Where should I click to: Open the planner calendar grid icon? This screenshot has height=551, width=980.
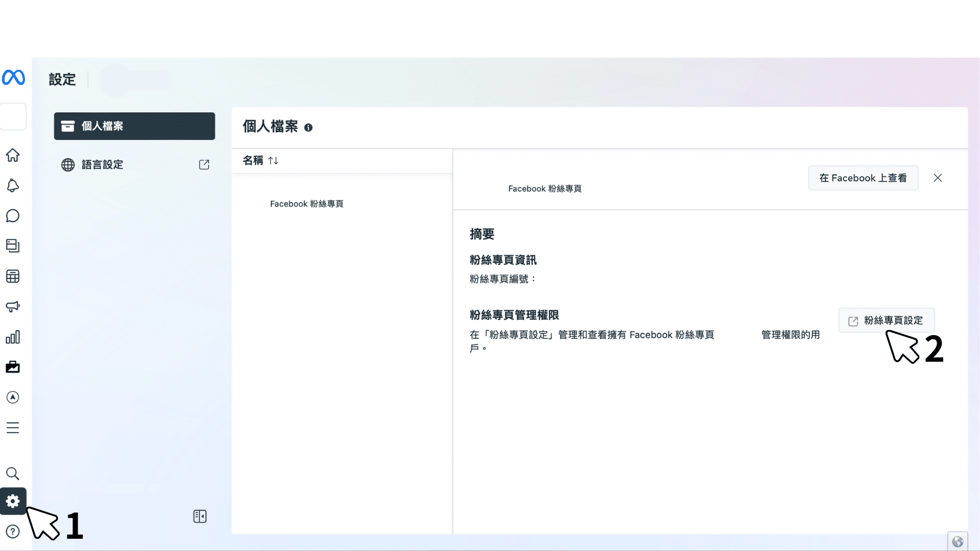13,277
